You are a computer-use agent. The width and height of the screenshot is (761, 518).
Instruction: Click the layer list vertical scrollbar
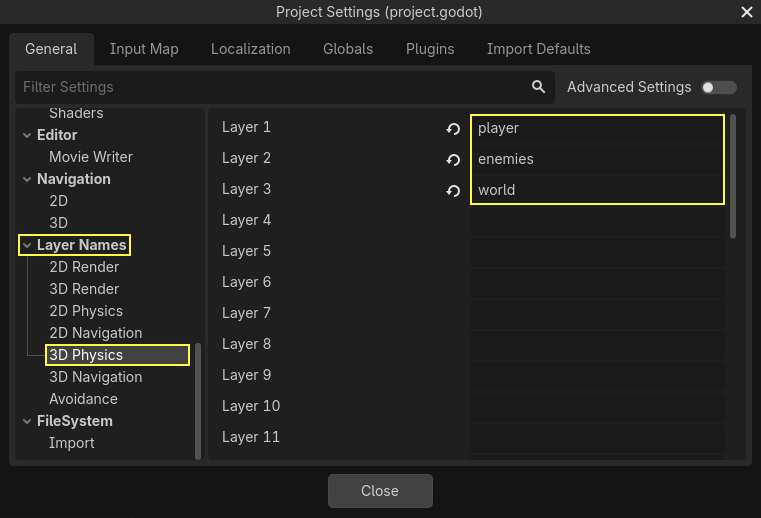click(733, 176)
